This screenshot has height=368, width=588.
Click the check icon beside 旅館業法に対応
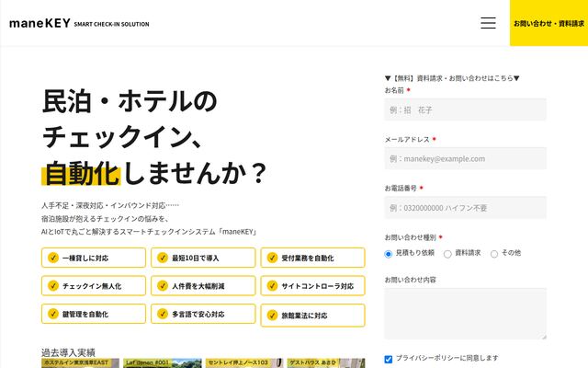tap(272, 315)
